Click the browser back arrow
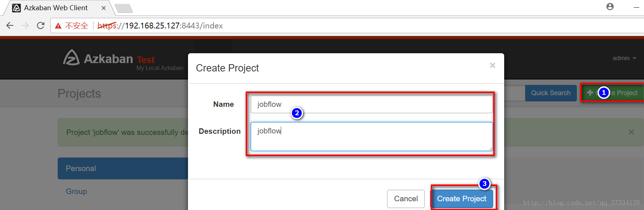Viewport: 644px width, 210px height. pos(10,26)
